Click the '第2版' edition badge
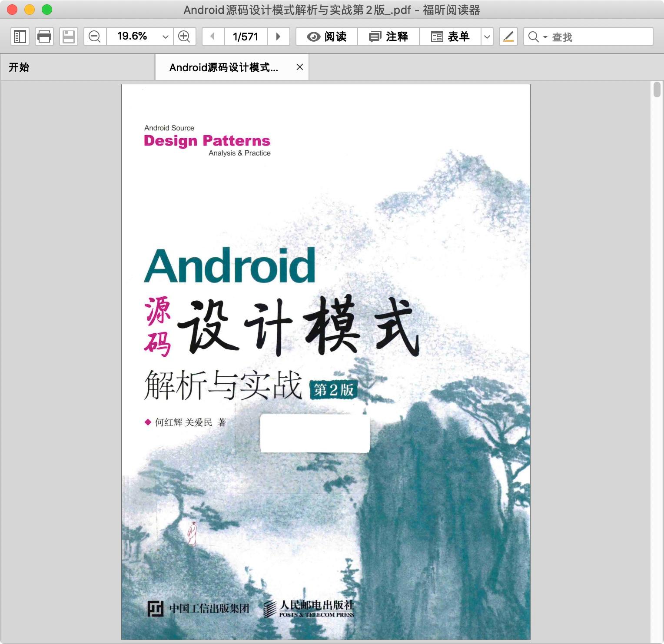 (x=333, y=390)
